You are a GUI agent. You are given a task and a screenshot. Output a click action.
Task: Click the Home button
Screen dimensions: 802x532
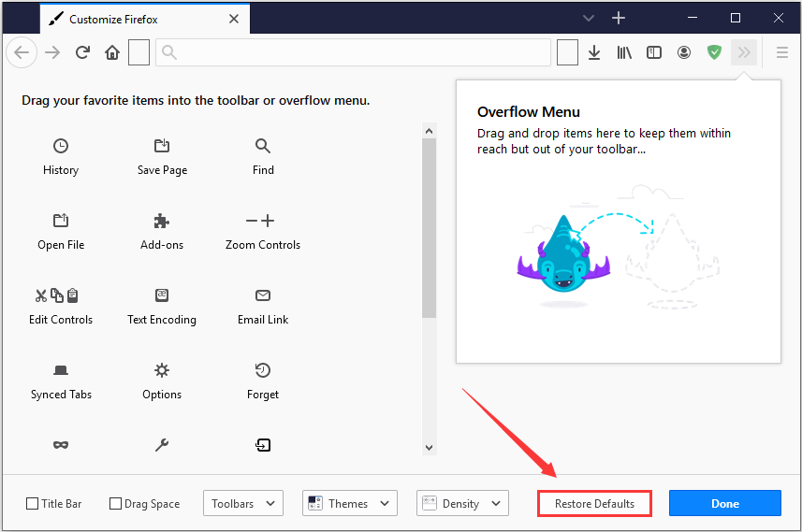112,52
